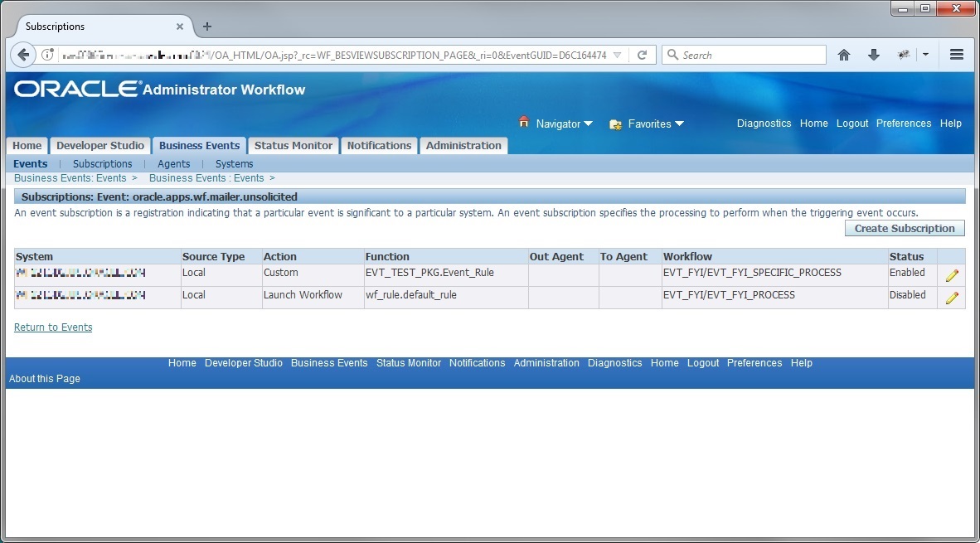Viewport: 980px width, 543px height.
Task: Click the Create Subscription button
Action: pyautogui.click(x=905, y=228)
